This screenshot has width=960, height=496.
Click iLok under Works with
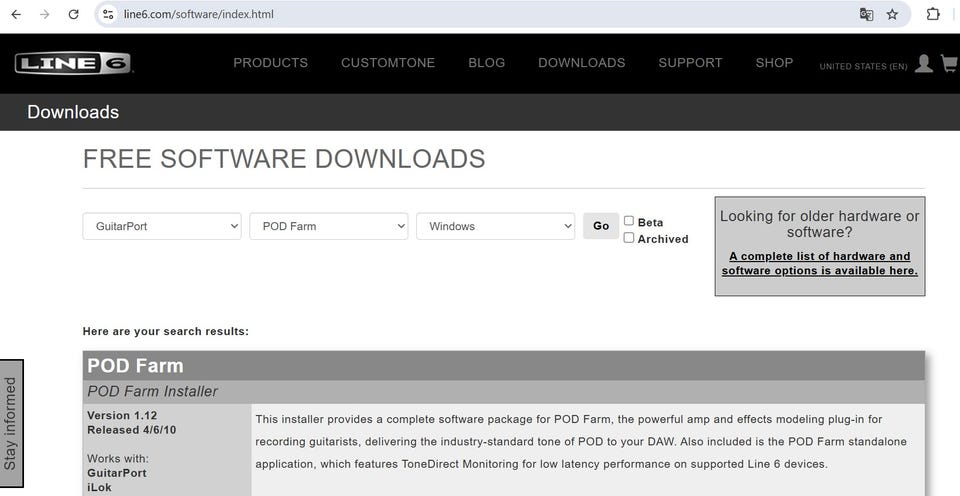[x=99, y=487]
